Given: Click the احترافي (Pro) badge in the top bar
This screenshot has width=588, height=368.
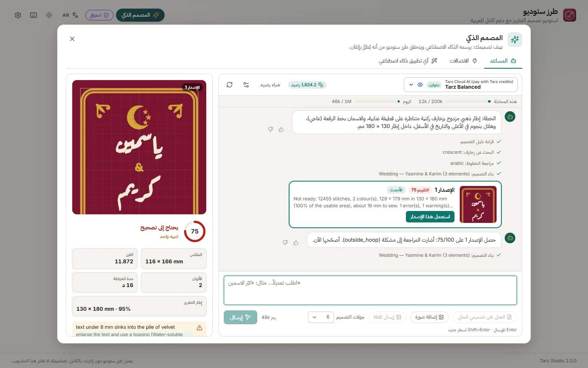Looking at the screenshot, I should point(99,15).
